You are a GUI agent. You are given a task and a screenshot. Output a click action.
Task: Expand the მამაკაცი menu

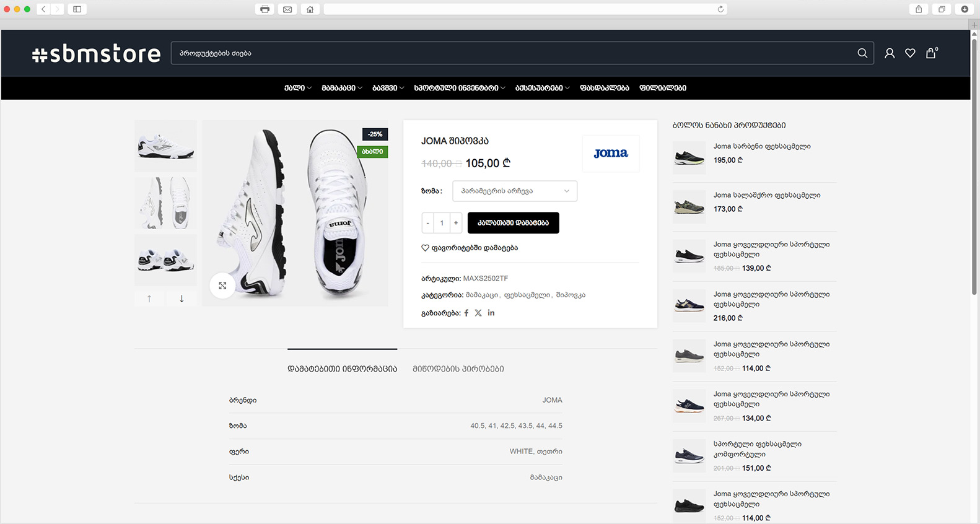pyautogui.click(x=342, y=88)
